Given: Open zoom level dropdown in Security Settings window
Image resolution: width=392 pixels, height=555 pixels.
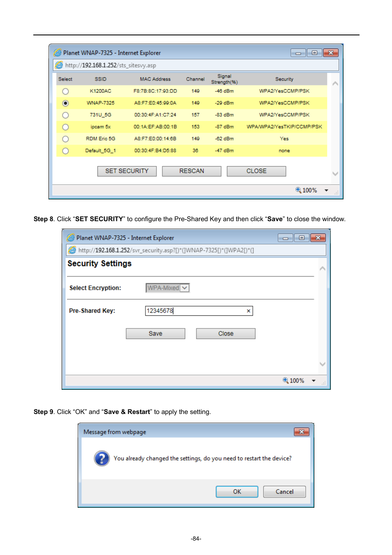Looking at the screenshot, I should 314,381.
